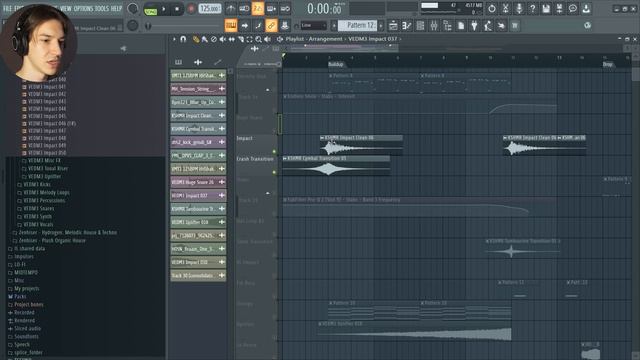Click the render export icon
This screenshot has width=640, height=360.
pos(559,9)
